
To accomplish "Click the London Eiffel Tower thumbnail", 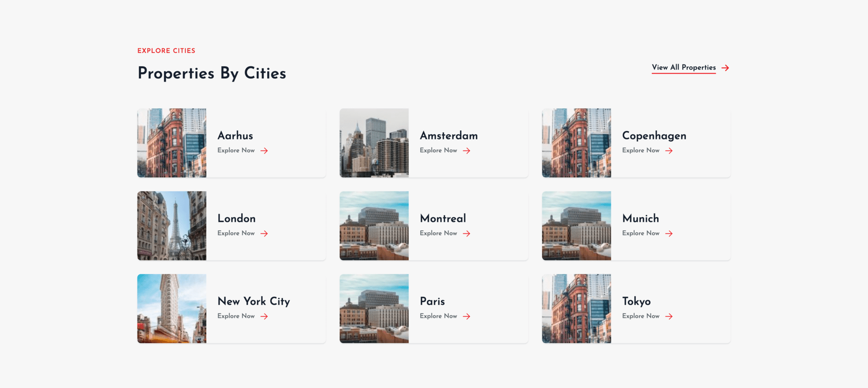I will tap(172, 226).
